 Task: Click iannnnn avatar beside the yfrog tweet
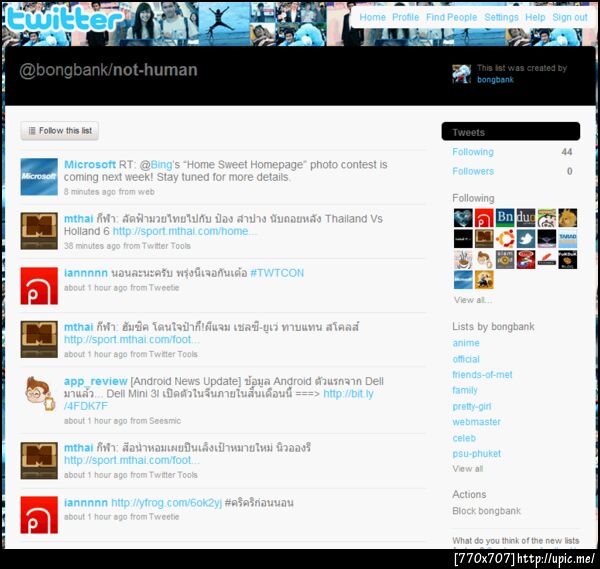coord(39,515)
